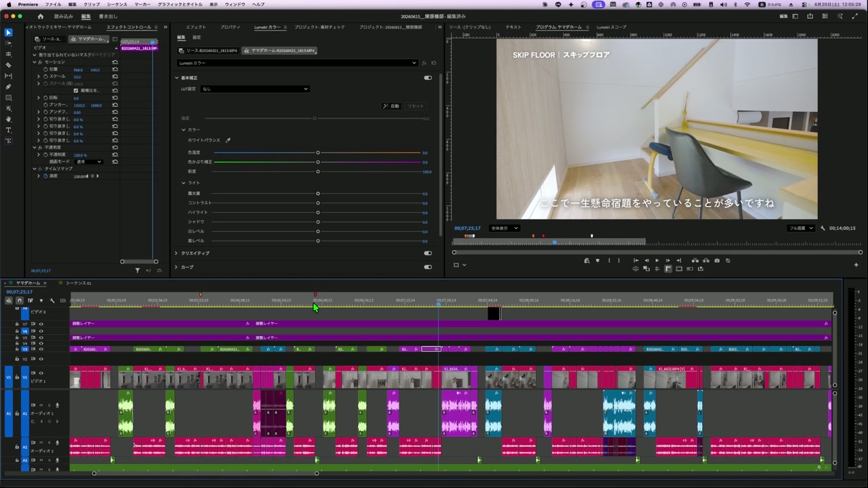
Task: Click the 露光量 exposure slider handle
Action: pos(317,194)
